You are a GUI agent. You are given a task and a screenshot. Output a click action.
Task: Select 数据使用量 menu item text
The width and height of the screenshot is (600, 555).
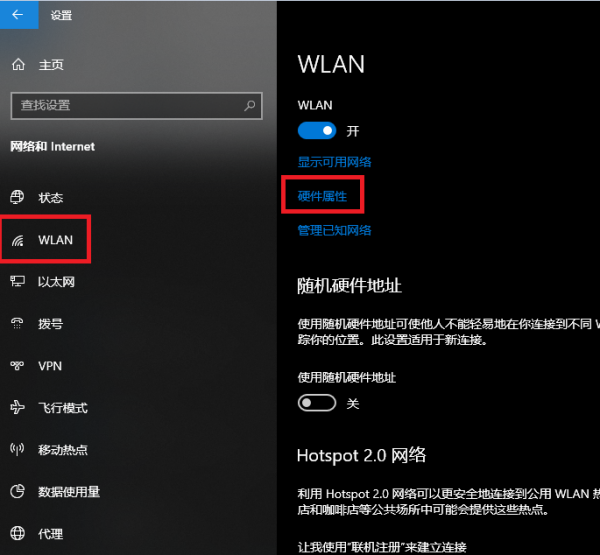click(x=69, y=492)
